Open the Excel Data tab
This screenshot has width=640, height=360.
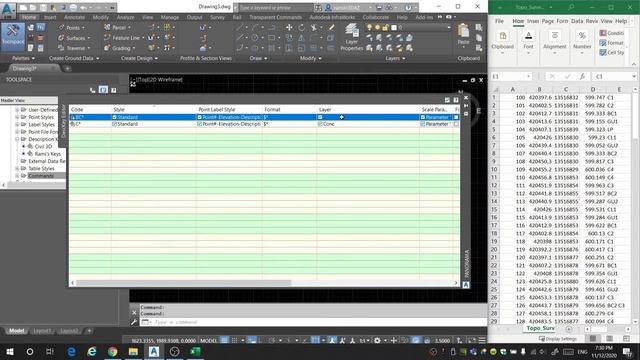577,21
